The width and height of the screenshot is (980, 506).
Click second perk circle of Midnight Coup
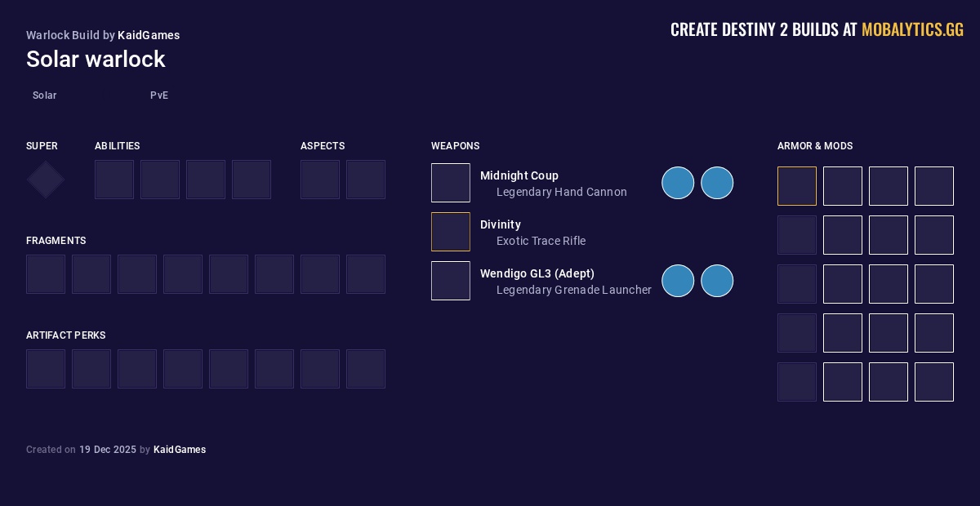coord(717,183)
